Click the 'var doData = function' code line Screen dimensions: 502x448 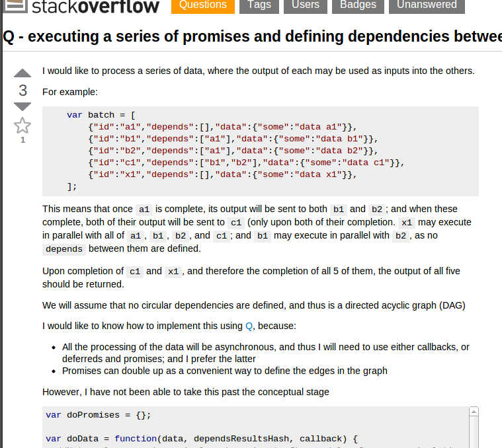click(x=202, y=439)
